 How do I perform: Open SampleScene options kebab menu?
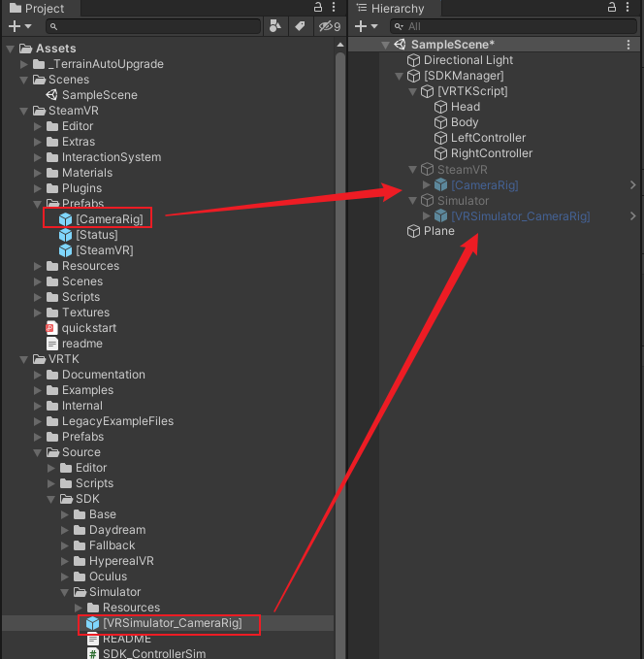628,45
